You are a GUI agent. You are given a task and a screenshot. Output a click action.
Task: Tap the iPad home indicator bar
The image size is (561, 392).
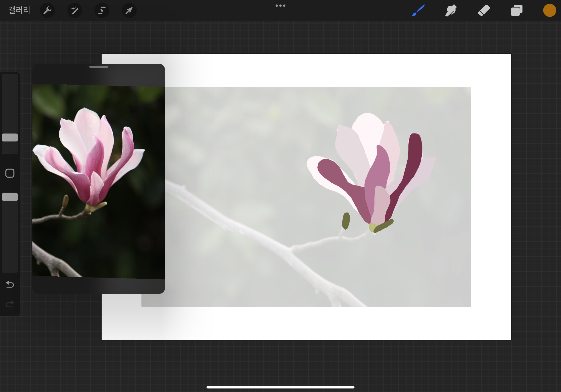[x=280, y=387]
